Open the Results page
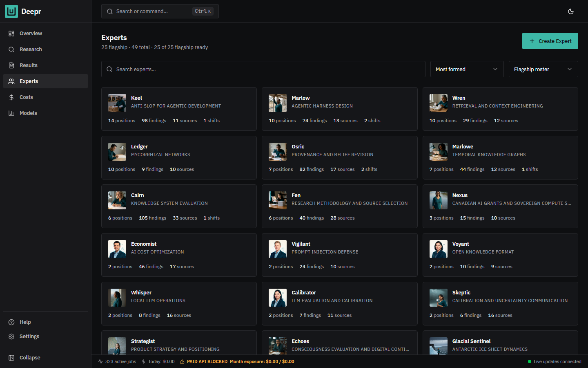Screen dimensions: 588x368 pyautogui.click(x=45, y=65)
